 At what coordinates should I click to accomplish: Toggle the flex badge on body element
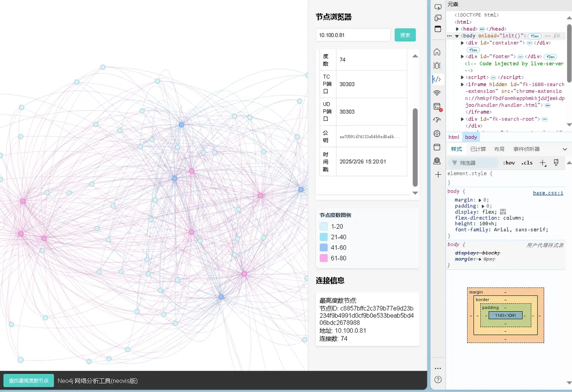[x=535, y=36]
